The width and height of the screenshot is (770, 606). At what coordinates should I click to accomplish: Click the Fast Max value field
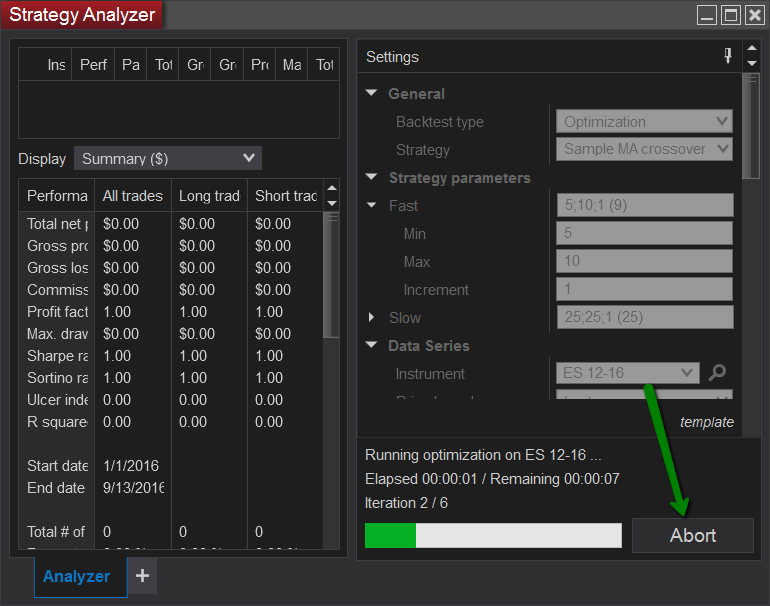[645, 261]
